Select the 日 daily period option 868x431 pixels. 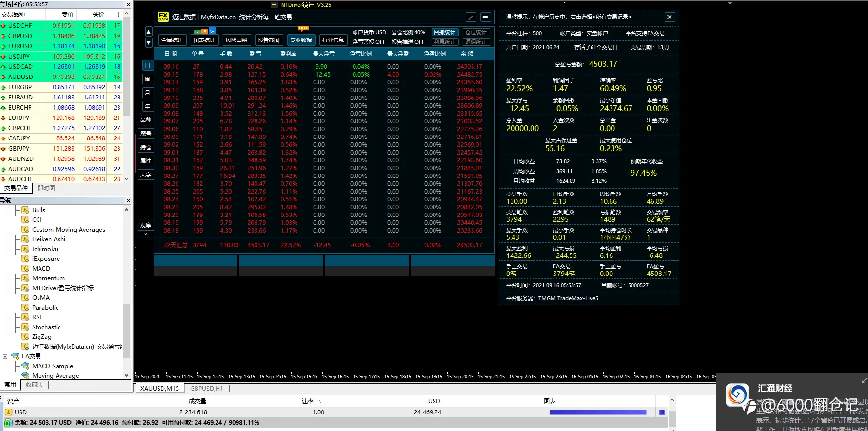coord(147,65)
